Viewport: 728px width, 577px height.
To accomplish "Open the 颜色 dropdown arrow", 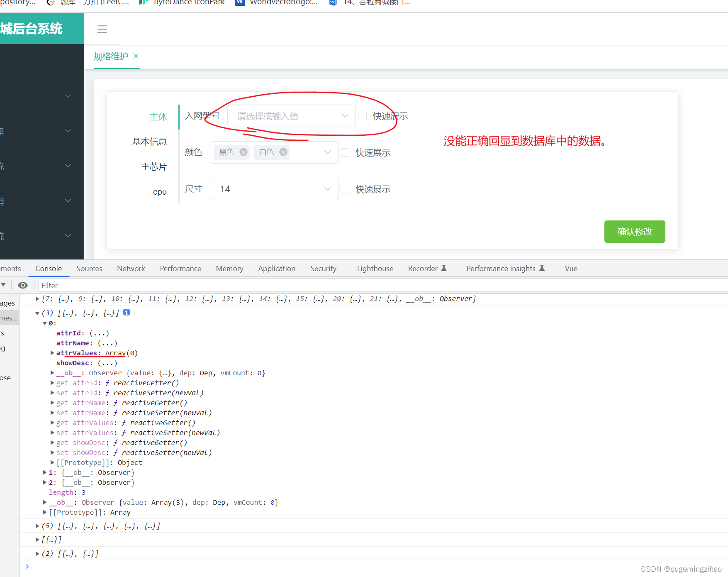I will [328, 152].
